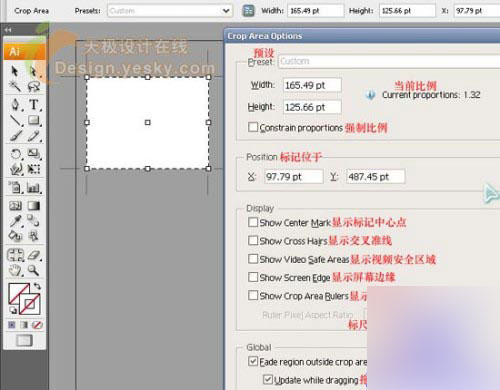The image size is (500, 390).
Task: Swap fill and stroke colors
Action: pos(37,286)
